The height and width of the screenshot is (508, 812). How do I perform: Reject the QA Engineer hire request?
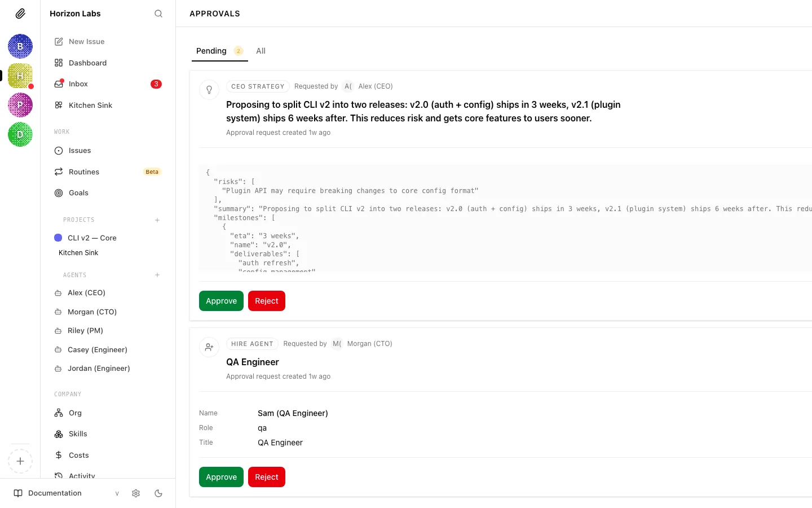coord(267,477)
